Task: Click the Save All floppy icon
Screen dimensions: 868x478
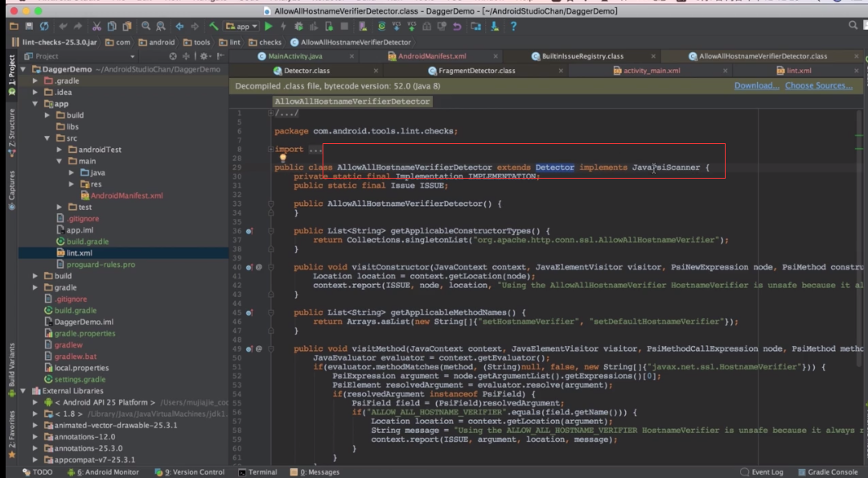Action: tap(29, 26)
